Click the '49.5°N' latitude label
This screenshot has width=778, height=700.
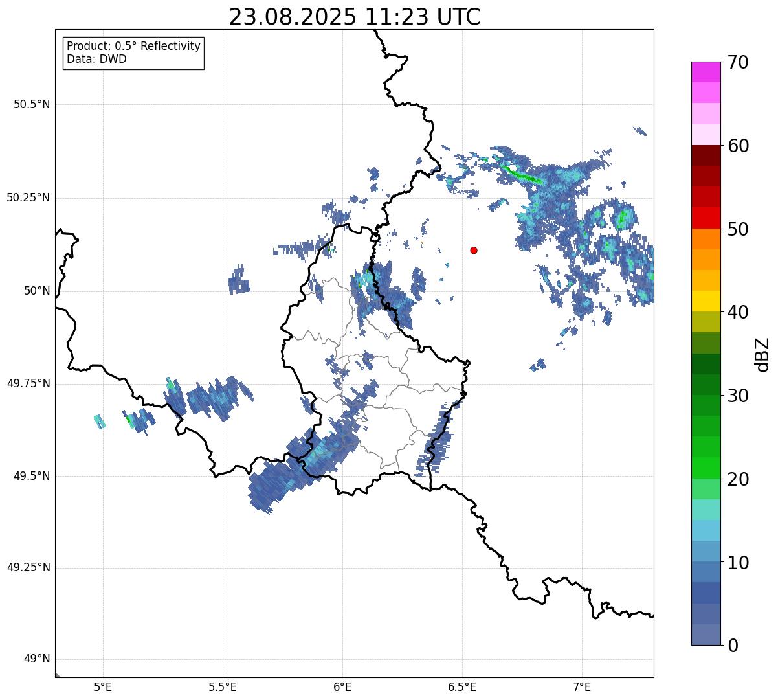coord(32,476)
